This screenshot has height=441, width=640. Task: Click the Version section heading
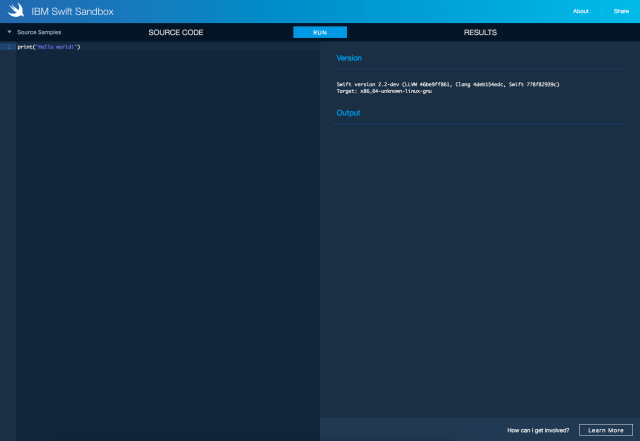click(349, 58)
